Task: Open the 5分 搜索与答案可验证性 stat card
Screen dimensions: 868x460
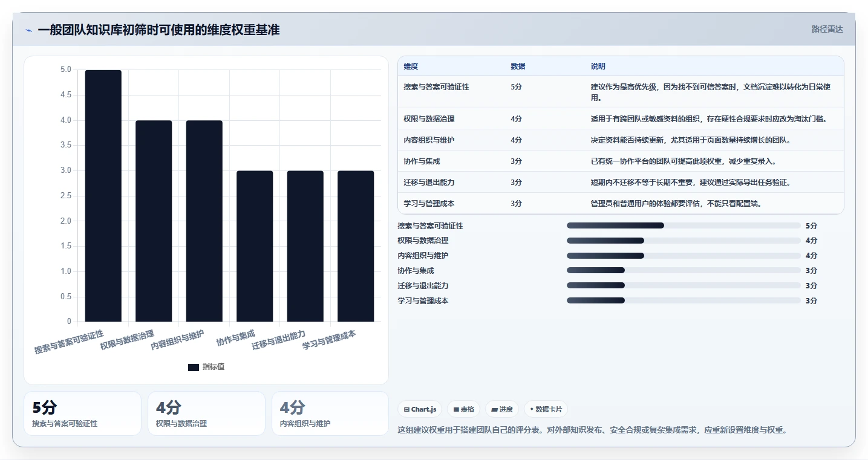Action: (82, 413)
